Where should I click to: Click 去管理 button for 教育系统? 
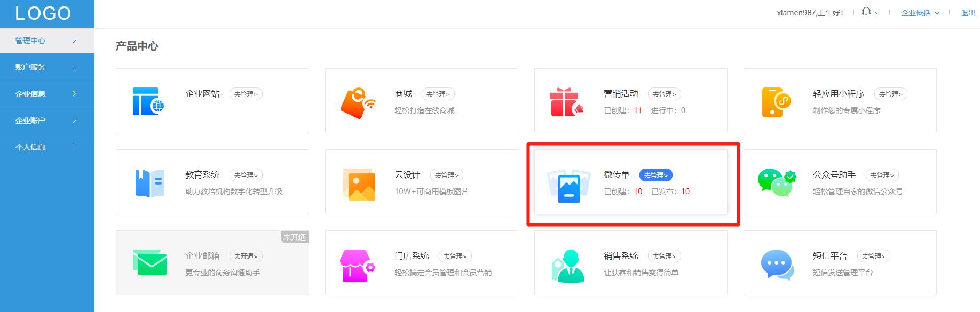point(246,175)
